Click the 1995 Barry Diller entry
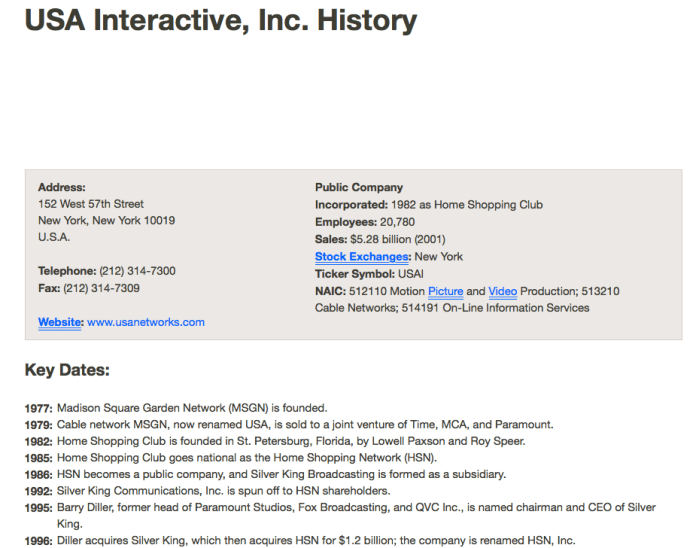 (x=340, y=507)
